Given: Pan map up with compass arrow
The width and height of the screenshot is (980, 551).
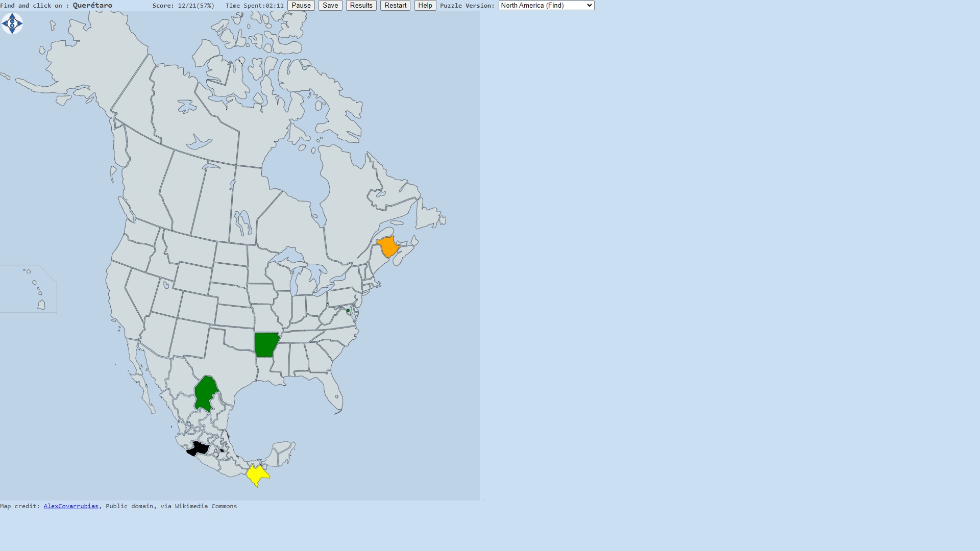Looking at the screenshot, I should click(12, 16).
